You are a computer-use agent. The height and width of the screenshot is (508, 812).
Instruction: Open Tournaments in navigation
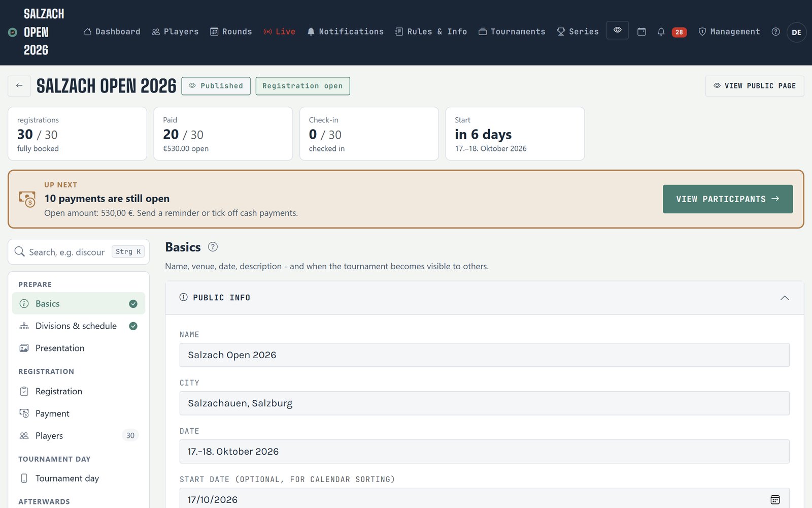512,31
